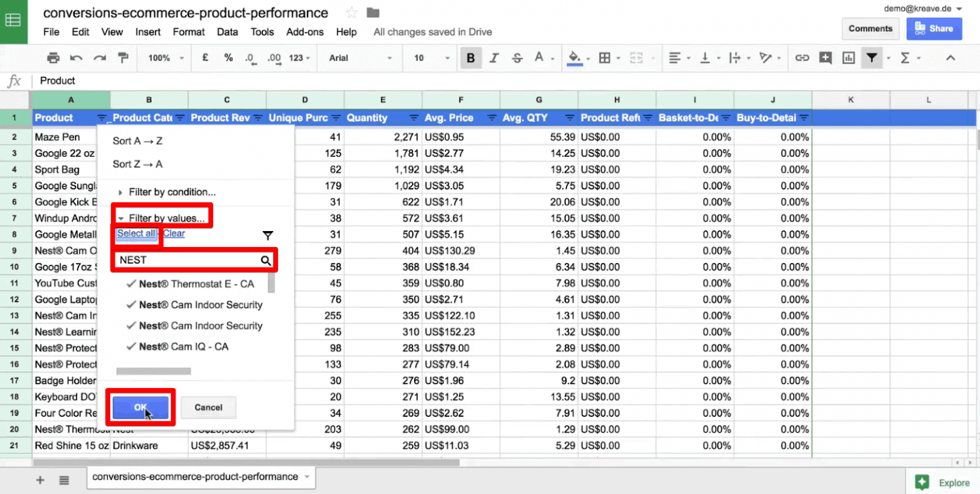
Task: Select the Paint format tool
Action: point(123,58)
